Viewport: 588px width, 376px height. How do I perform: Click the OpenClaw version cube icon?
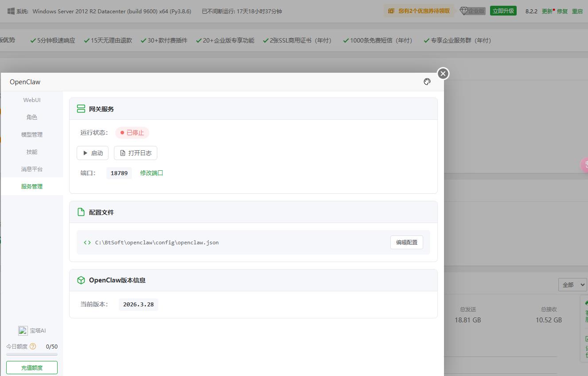click(x=81, y=280)
